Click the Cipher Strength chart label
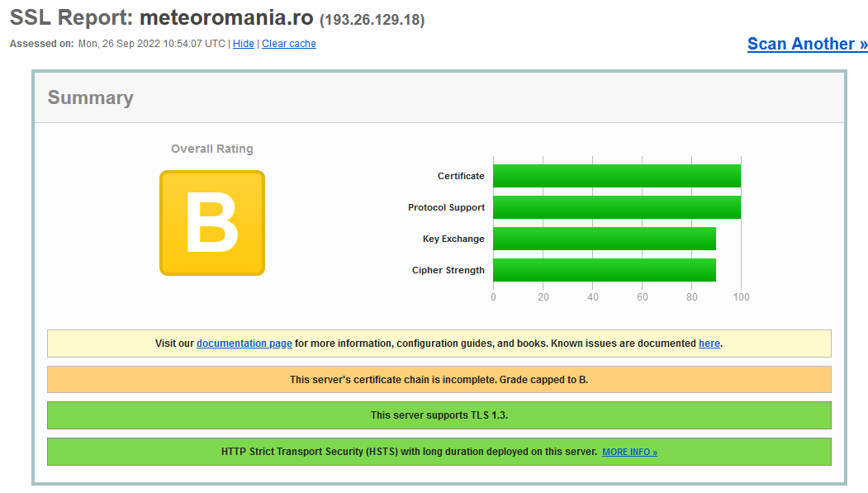The image size is (868, 493). click(448, 270)
